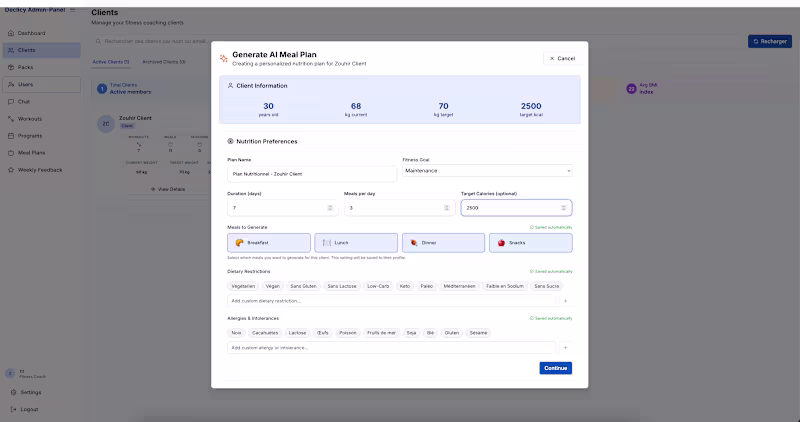Screen dimensions: 800x422
Task: Select the Poisson allergy chip
Action: (x=348, y=333)
